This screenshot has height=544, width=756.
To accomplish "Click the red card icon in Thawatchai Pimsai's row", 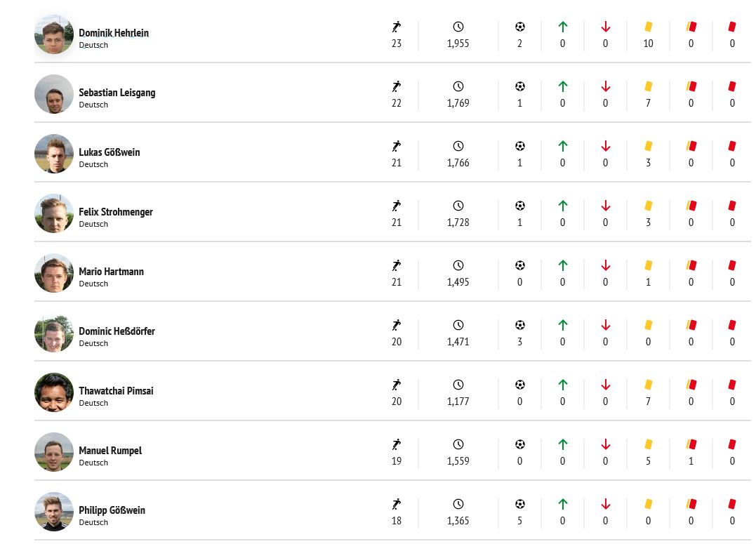I will pos(732,385).
